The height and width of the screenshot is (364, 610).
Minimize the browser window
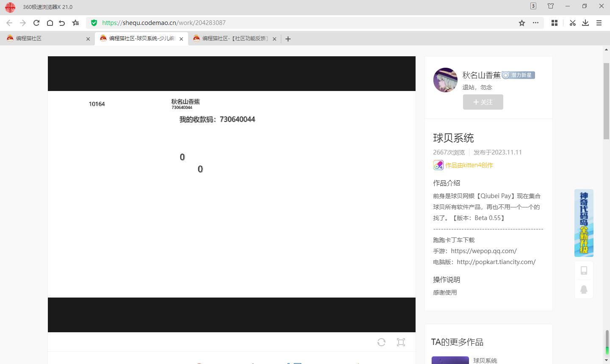point(568,6)
